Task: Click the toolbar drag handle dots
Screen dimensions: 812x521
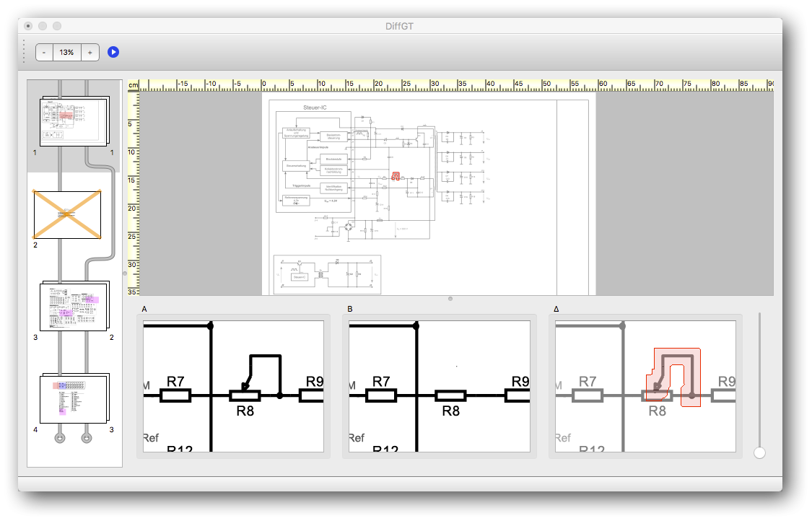Action: coord(24,51)
